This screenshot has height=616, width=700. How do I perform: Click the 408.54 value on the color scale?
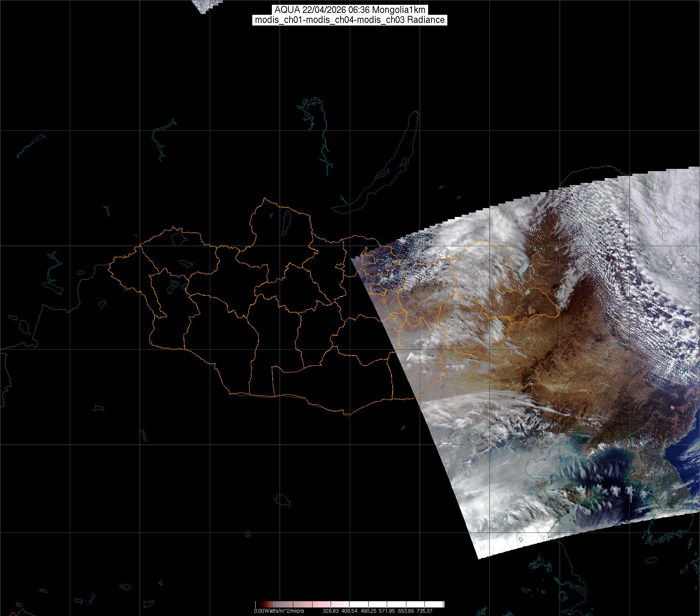[x=349, y=611]
